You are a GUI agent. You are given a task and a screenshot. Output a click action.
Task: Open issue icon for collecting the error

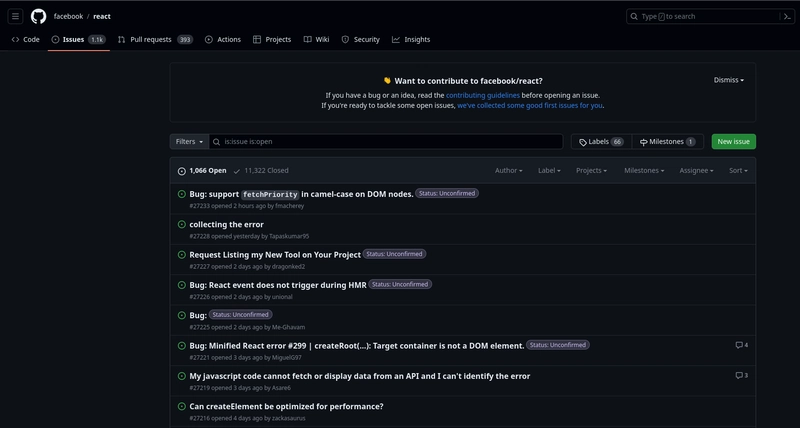coord(182,224)
